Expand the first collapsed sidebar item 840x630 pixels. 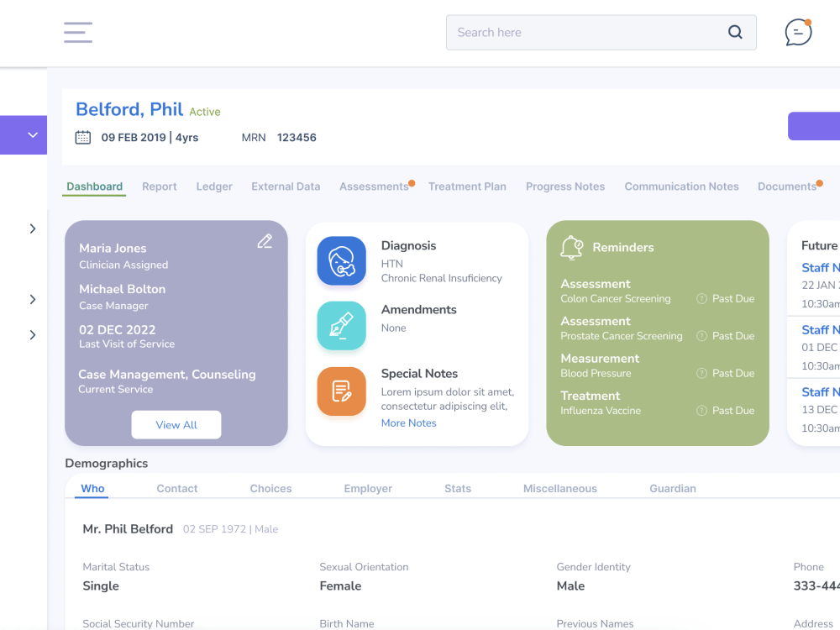pos(33,228)
